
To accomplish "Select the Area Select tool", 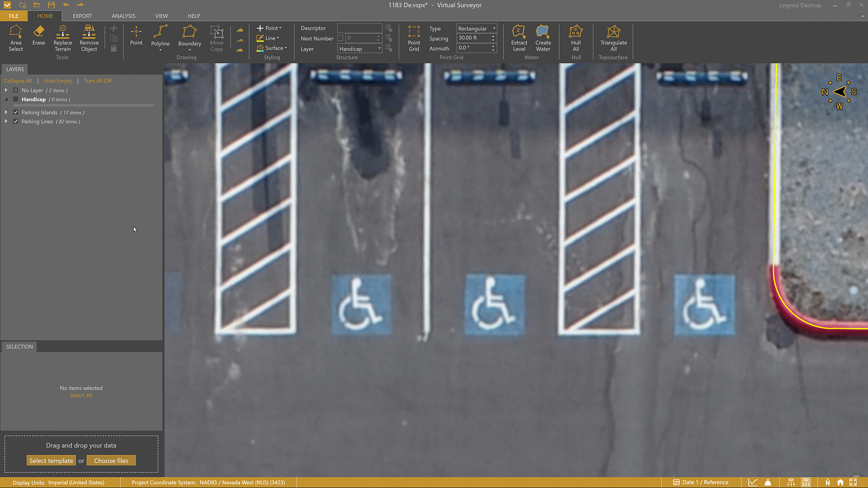I will tap(15, 38).
